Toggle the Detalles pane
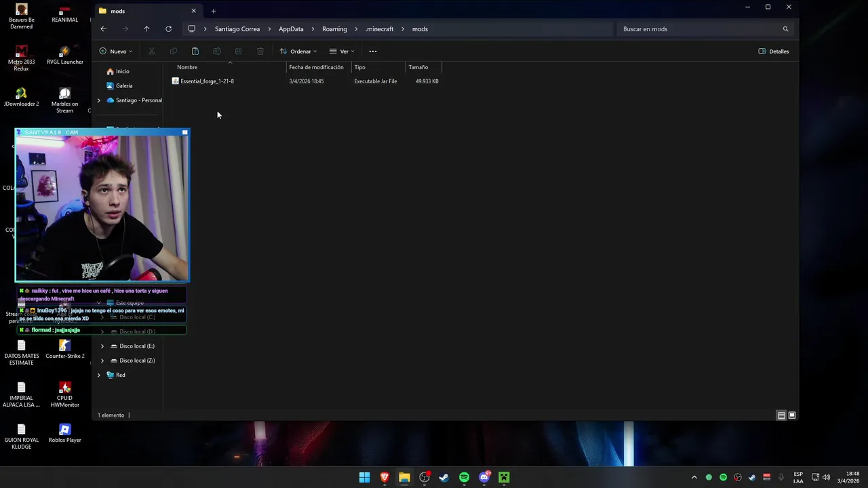Screen dimensions: 868x488 [774, 52]
